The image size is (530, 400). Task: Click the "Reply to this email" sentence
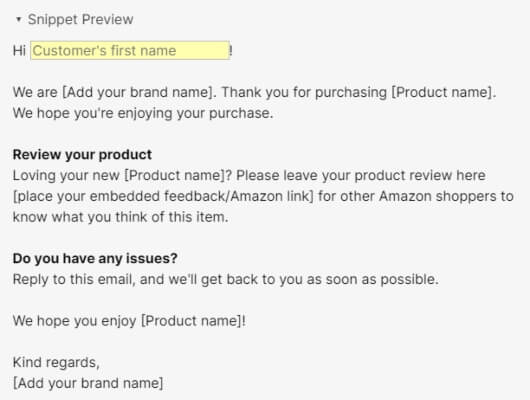[225, 279]
